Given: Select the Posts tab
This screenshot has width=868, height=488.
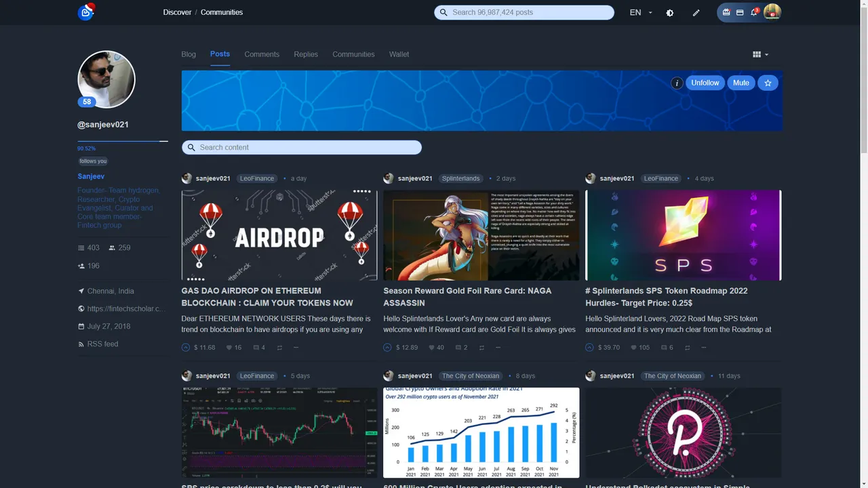Looking at the screenshot, I should coord(220,54).
